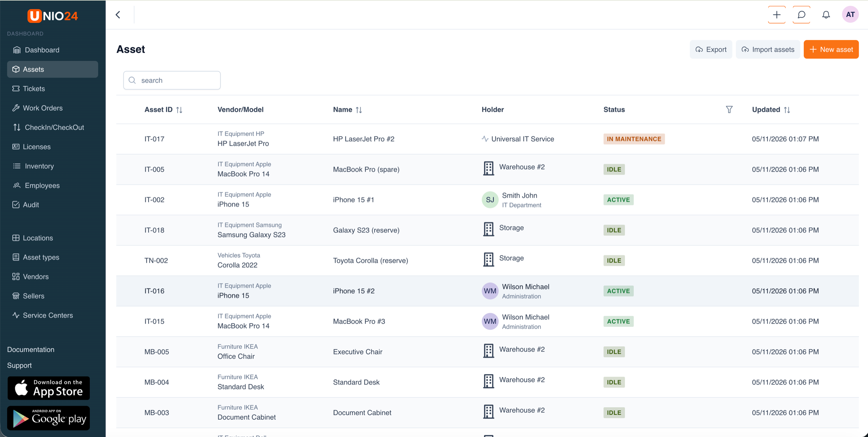Open Inventory in the sidebar
Image resolution: width=868 pixels, height=437 pixels.
[52, 166]
